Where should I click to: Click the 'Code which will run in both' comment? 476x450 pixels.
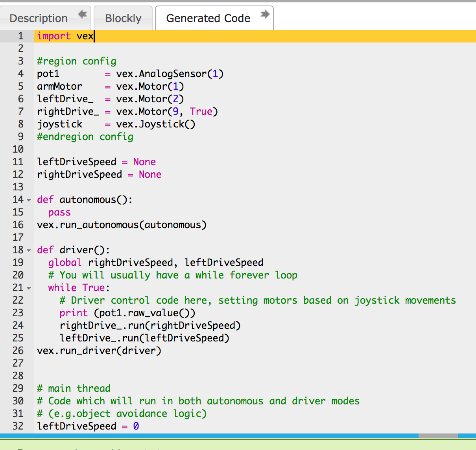[198, 401]
